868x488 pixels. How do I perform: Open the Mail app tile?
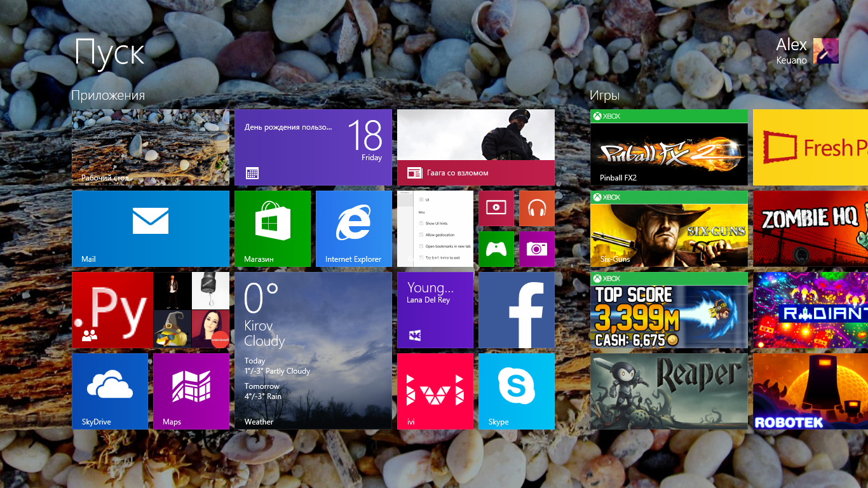150,229
